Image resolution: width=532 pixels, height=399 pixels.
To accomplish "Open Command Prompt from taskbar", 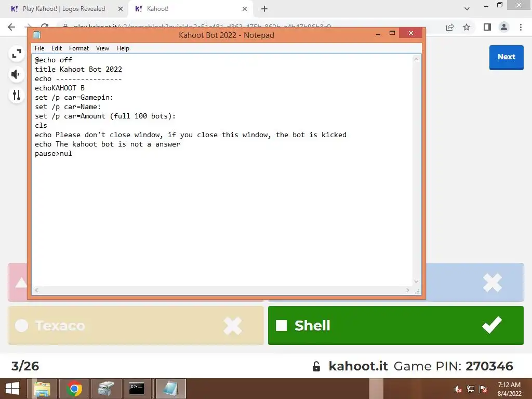I will [138, 389].
